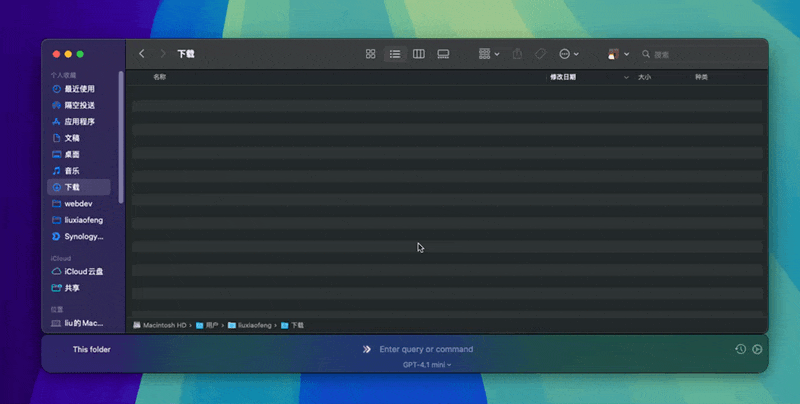Screen dimensions: 800x404
Task: Switch to gallery view
Action: [443, 54]
